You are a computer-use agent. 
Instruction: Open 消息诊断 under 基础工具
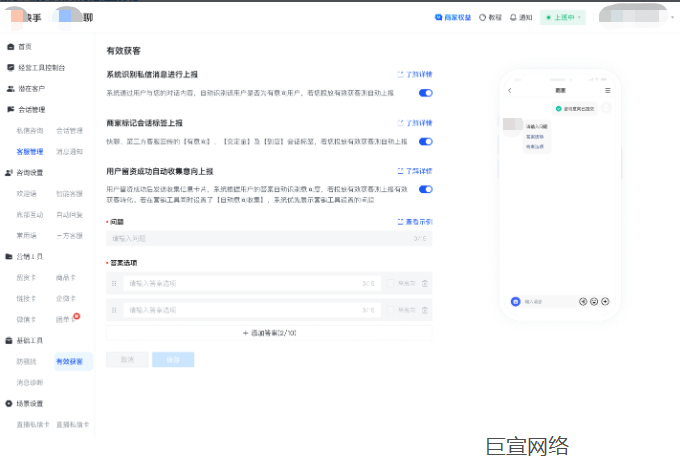click(30, 382)
